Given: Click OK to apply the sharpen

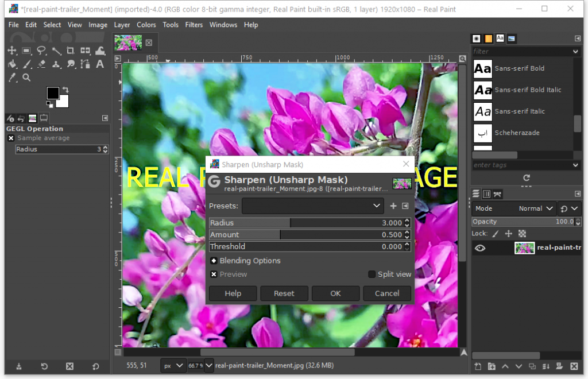Looking at the screenshot, I should (336, 293).
